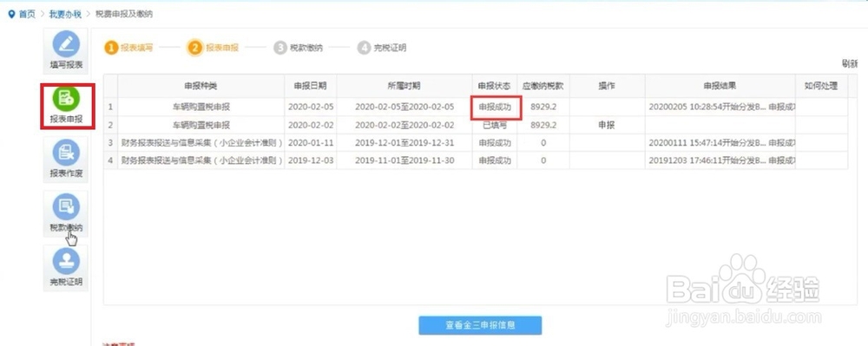Image resolution: width=868 pixels, height=346 pixels.
Task: Open the 税款缴纳 sidebar icon
Action: 66,213
